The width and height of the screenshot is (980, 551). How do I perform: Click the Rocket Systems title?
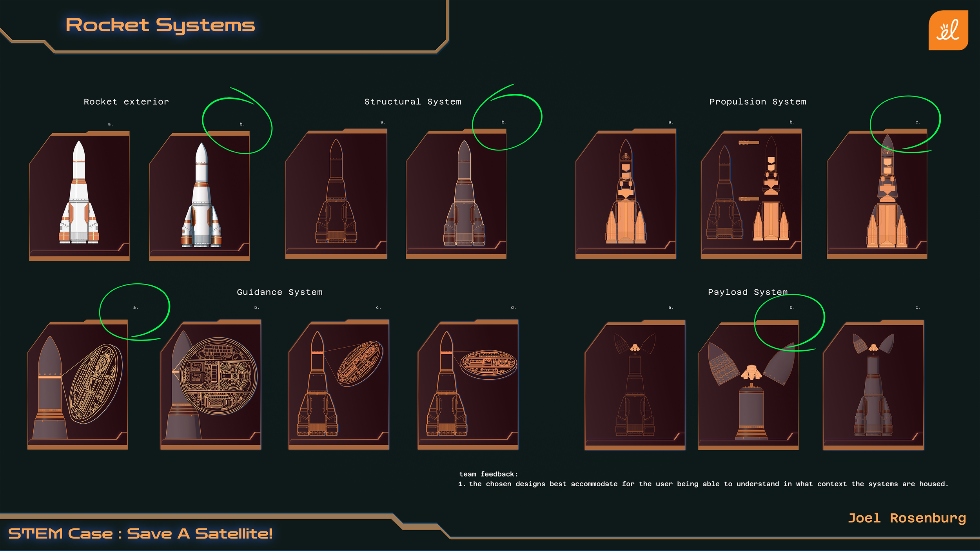pos(160,25)
